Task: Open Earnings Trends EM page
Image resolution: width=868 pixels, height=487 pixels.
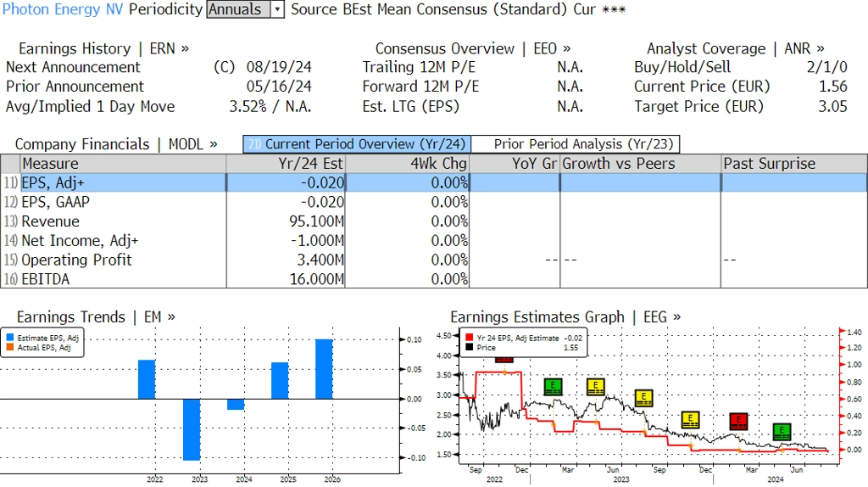Action: tap(97, 317)
